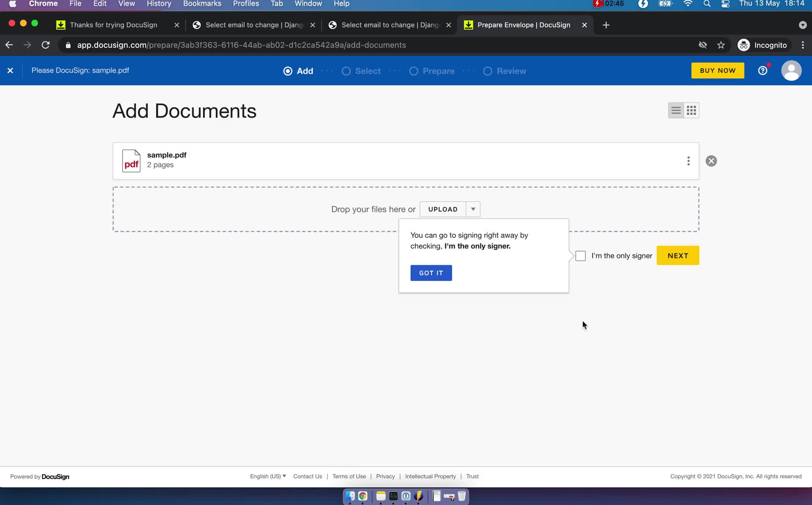Open the View menu
Viewport: 812px width, 505px height.
(126, 4)
